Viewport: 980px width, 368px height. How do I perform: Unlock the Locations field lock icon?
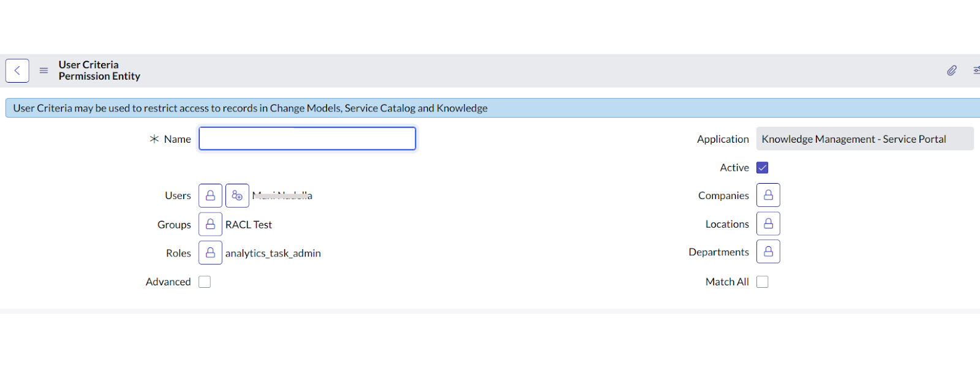point(768,223)
